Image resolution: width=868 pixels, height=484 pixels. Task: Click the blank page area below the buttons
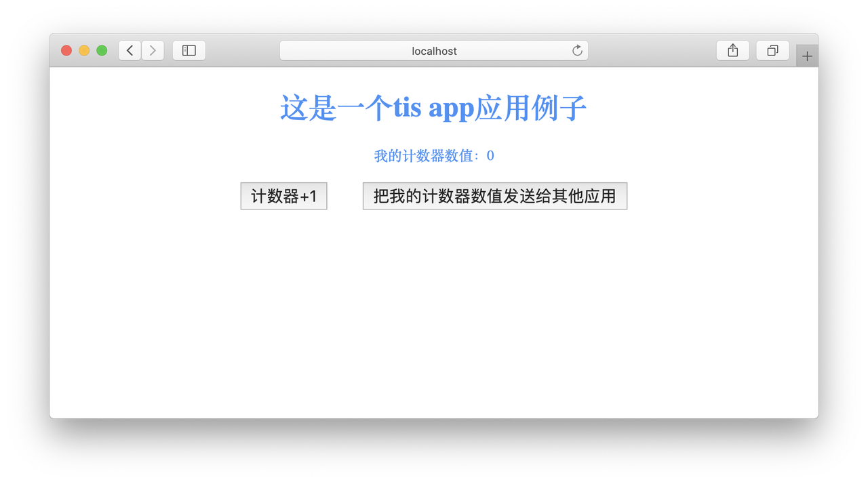pos(434,312)
